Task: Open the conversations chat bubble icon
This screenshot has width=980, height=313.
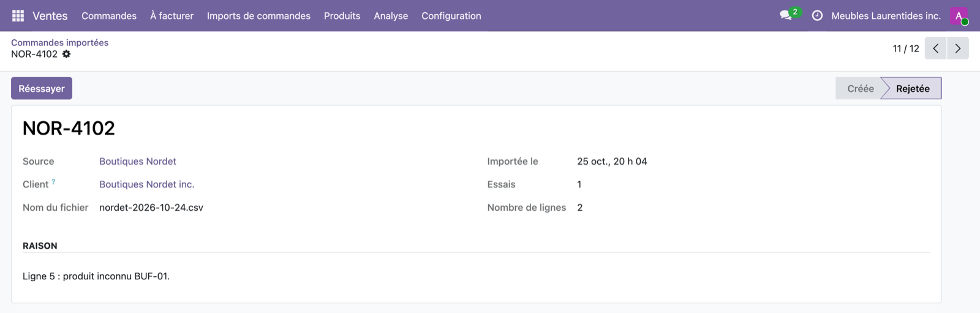Action: click(786, 15)
